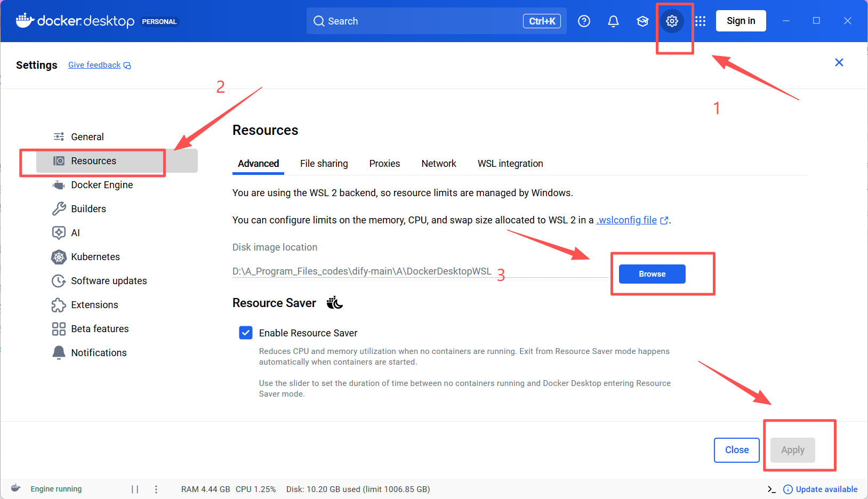This screenshot has width=868, height=499.
Task: Close the Settings panel with X
Action: click(x=839, y=62)
